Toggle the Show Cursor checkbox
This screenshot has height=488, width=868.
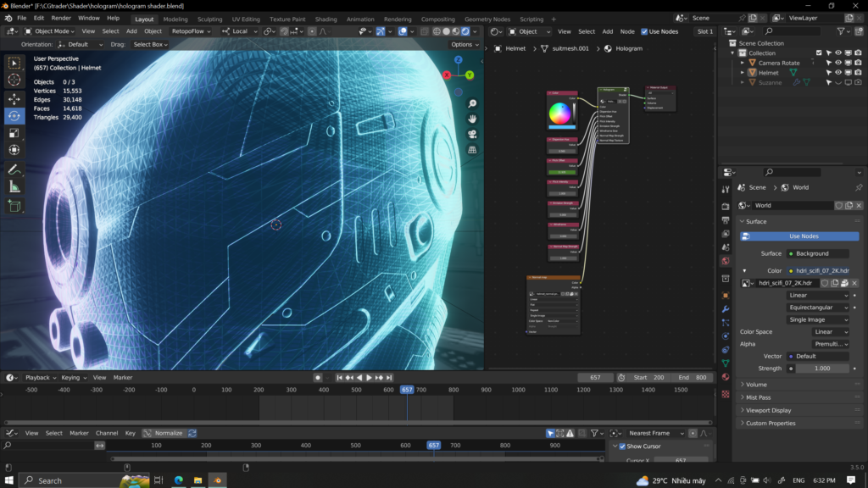(621, 446)
